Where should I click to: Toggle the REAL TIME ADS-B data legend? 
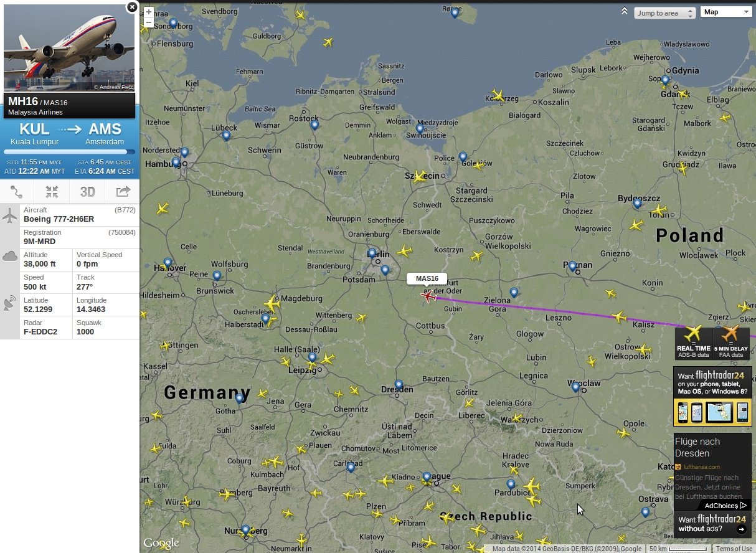(x=694, y=341)
